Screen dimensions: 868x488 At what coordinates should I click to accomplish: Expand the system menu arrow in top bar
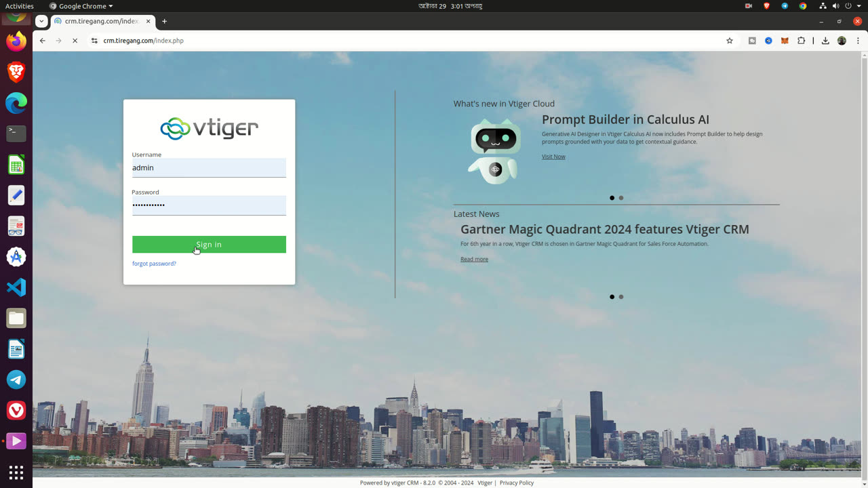(859, 6)
